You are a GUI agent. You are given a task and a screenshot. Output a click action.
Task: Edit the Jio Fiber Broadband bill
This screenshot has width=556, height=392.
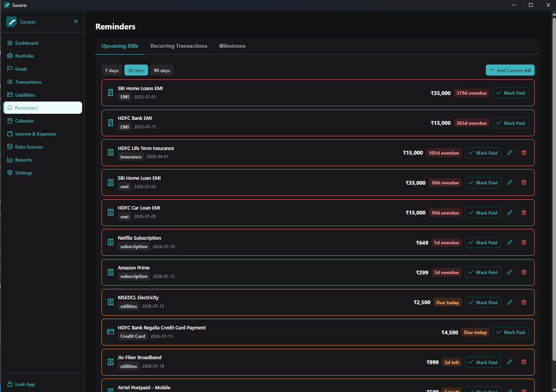coord(509,362)
